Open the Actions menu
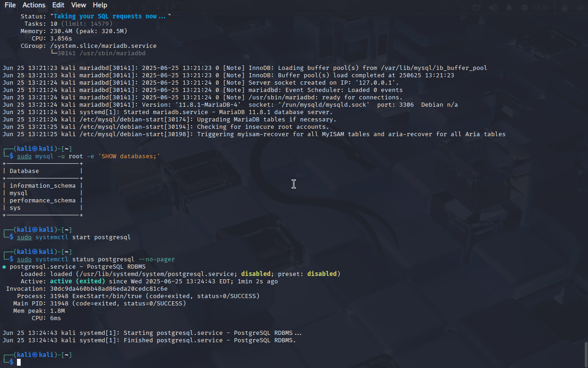 pyautogui.click(x=34, y=5)
